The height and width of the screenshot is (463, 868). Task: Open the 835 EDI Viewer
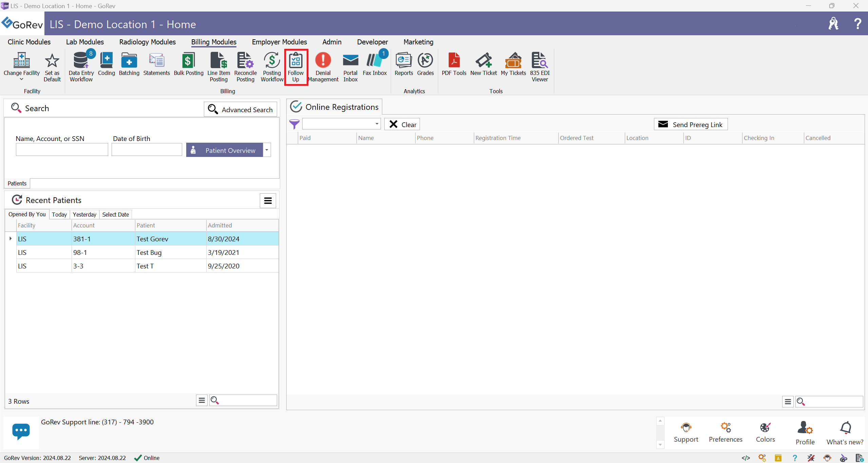(540, 66)
